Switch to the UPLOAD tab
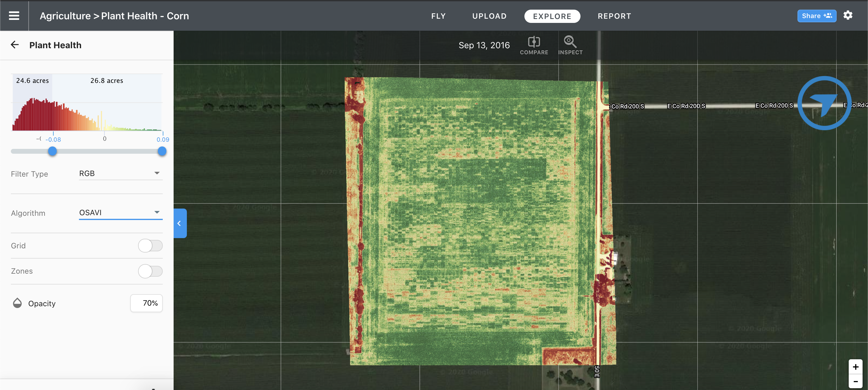This screenshot has width=868, height=390. [489, 16]
